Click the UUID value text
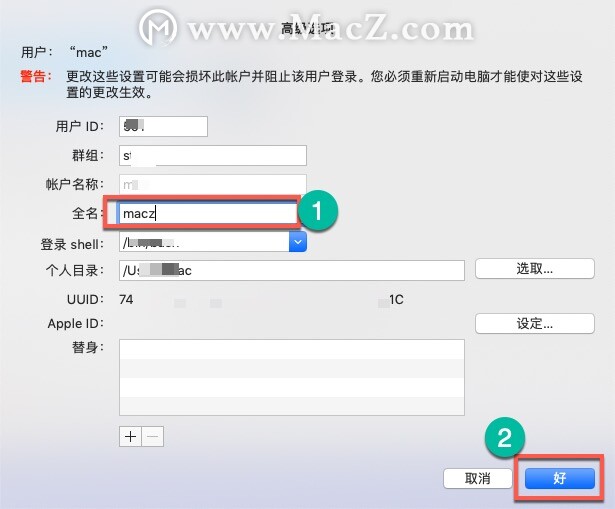 tap(261, 300)
